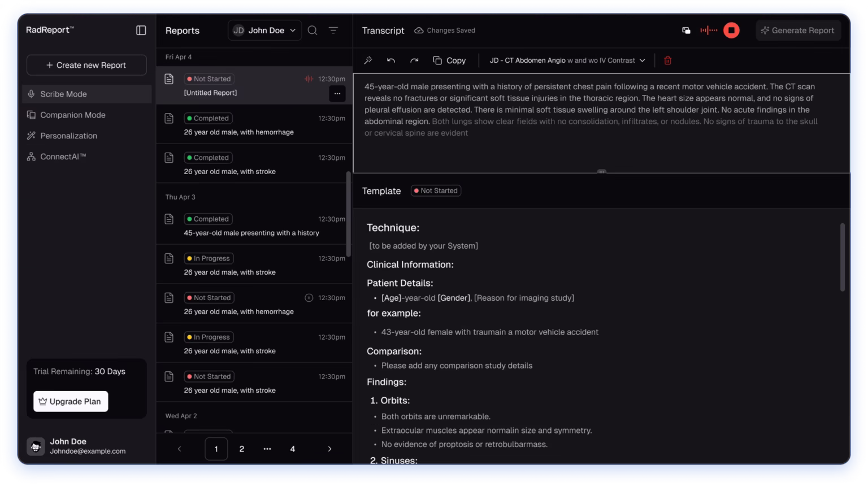Stop recording with the red stop button

(731, 31)
